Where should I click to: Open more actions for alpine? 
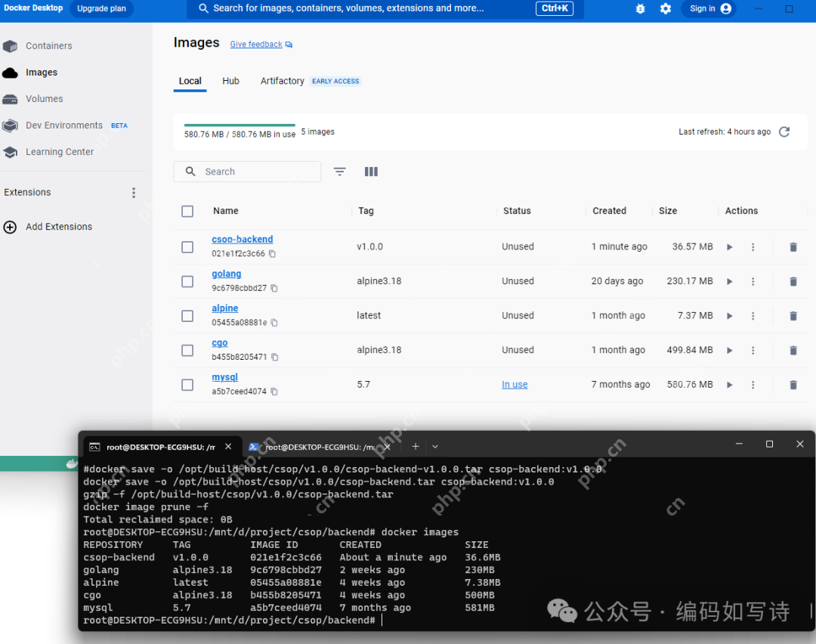pyautogui.click(x=753, y=316)
